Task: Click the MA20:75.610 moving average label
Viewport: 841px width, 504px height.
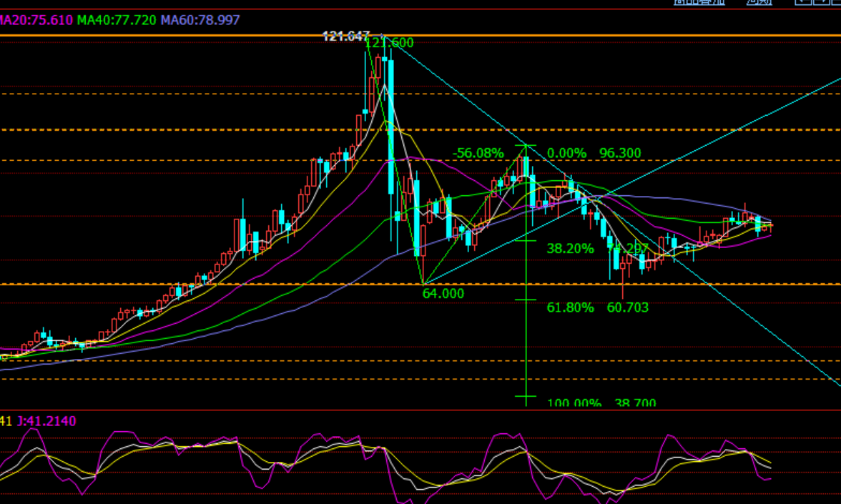Action: [36, 20]
